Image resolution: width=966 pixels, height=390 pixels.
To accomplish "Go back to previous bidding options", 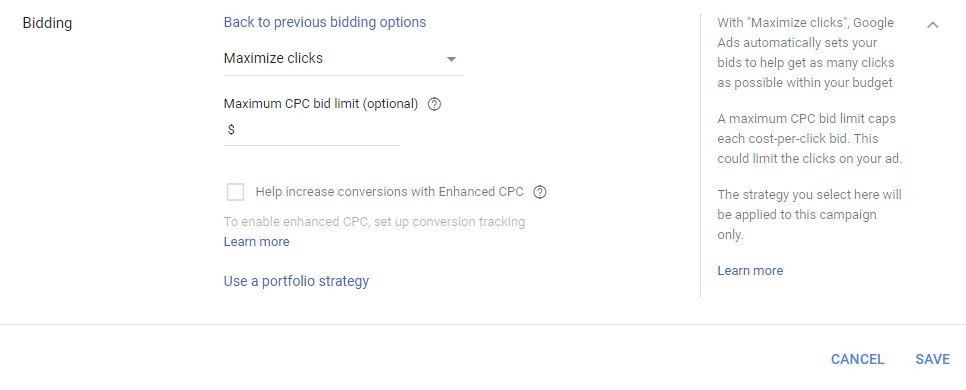I will point(325,22).
